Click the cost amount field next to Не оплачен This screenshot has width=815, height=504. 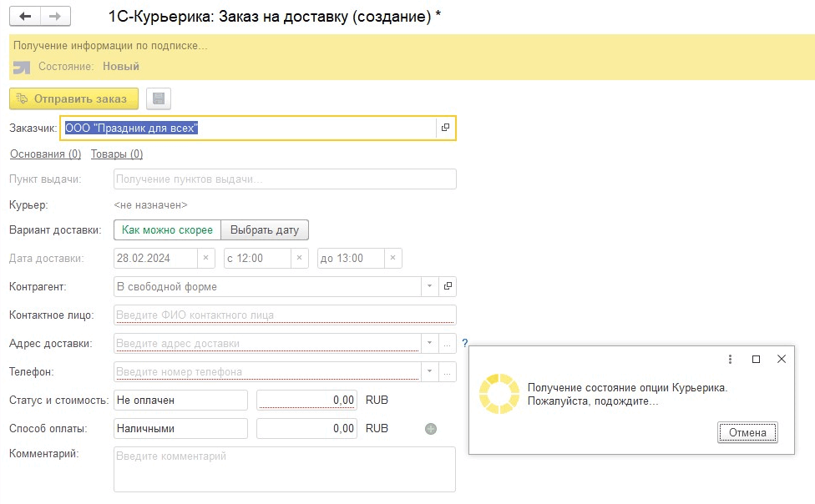[x=306, y=400]
